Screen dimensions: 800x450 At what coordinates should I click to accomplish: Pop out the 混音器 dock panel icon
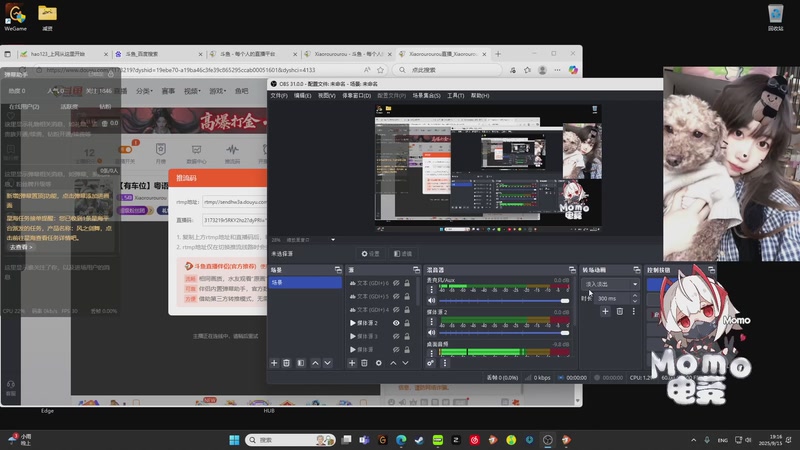[x=572, y=269]
